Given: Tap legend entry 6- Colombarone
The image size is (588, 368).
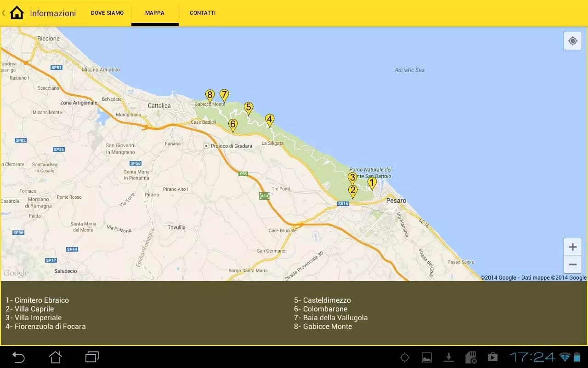Looking at the screenshot, I should [321, 309].
